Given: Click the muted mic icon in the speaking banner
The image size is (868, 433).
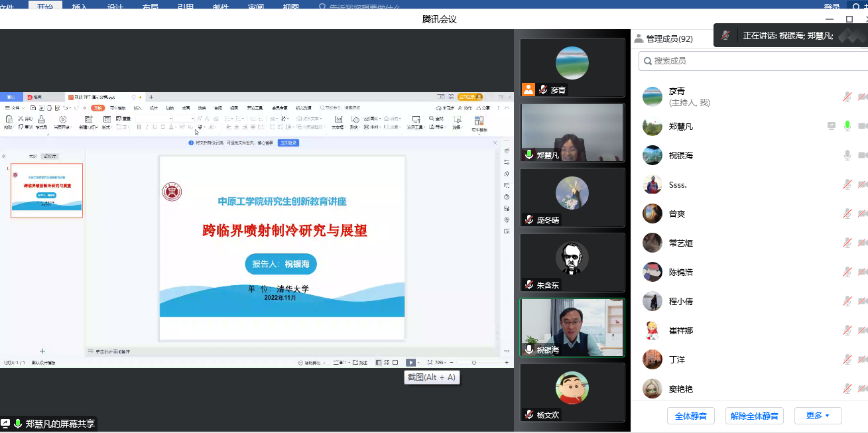Looking at the screenshot, I should tap(725, 35).
